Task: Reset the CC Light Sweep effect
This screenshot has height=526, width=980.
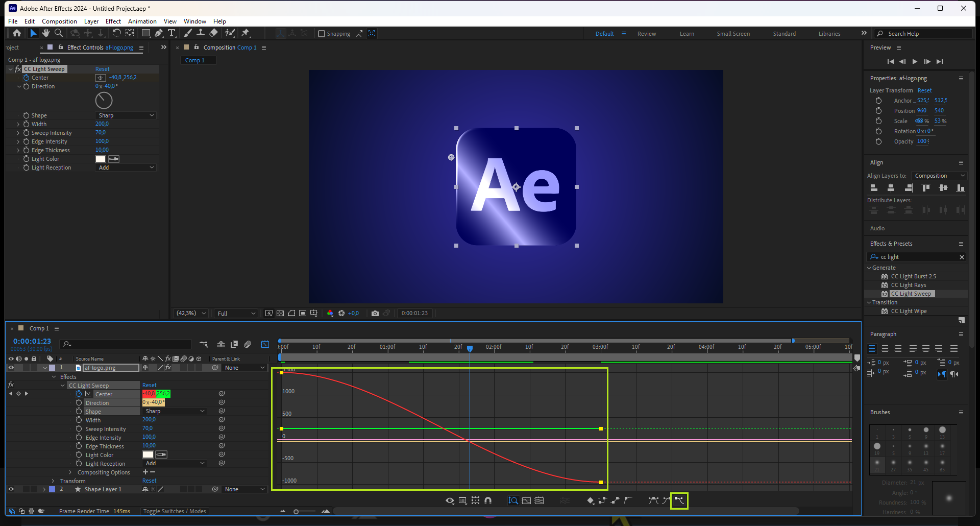Action: click(x=102, y=69)
